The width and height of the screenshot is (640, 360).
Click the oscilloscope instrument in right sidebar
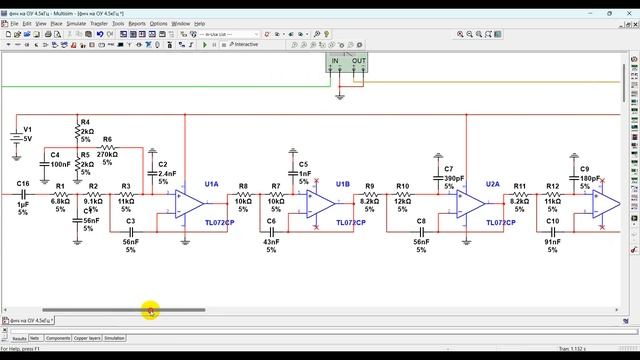(634, 85)
